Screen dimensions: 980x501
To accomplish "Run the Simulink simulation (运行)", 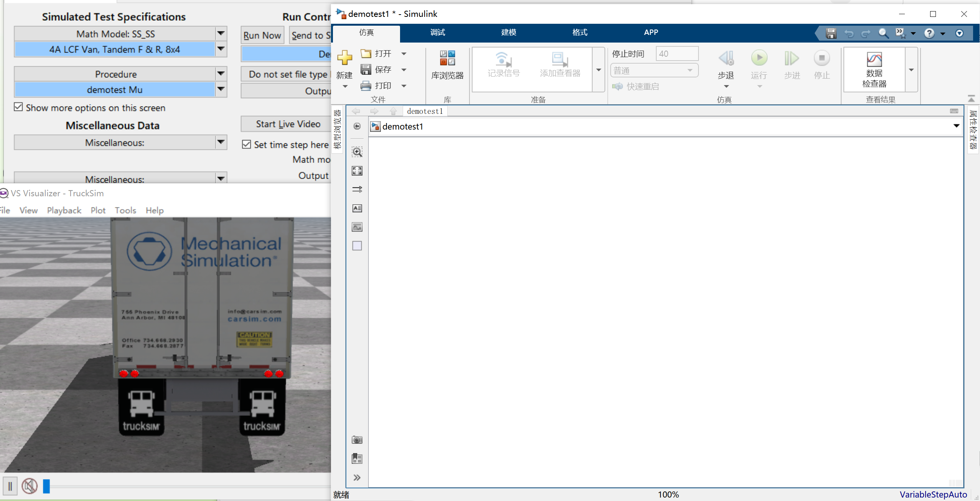I will coord(759,58).
